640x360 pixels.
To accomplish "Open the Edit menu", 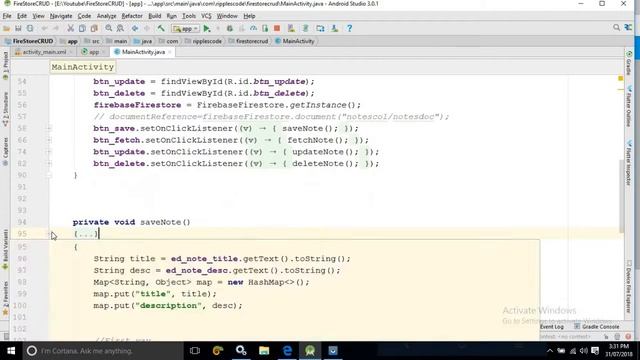I will [22, 16].
